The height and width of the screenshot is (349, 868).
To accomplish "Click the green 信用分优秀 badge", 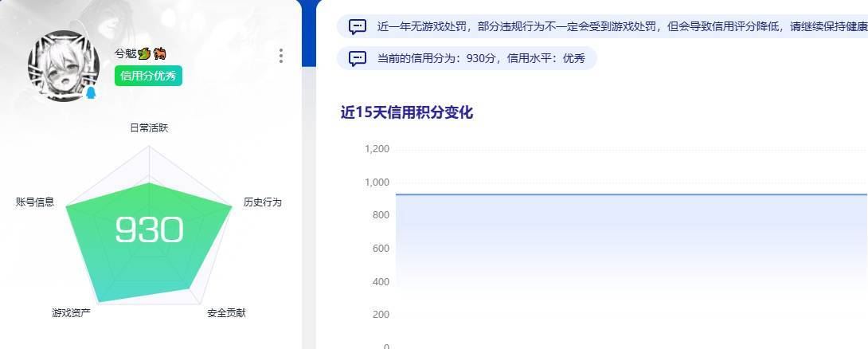I will [148, 76].
